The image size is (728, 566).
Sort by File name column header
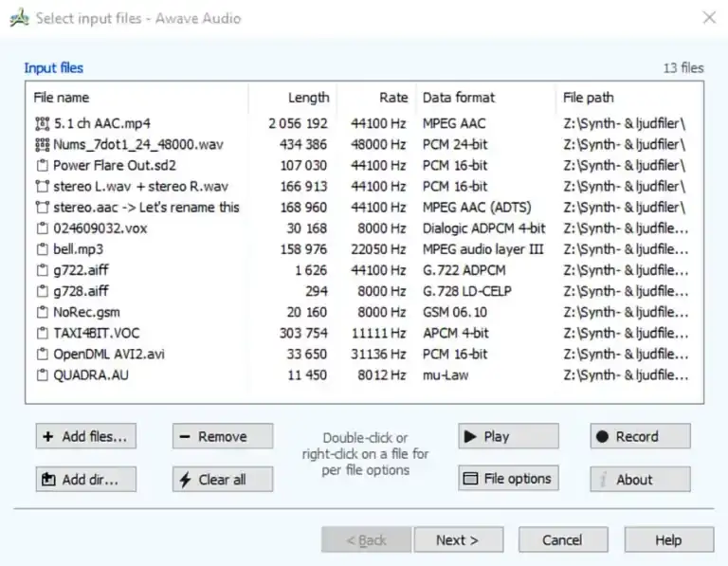[x=136, y=98]
